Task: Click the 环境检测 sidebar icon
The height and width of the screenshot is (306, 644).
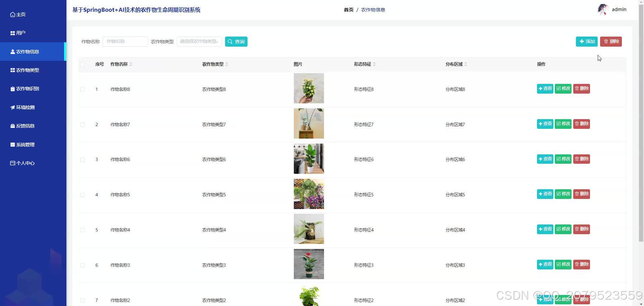Action: 12,107
